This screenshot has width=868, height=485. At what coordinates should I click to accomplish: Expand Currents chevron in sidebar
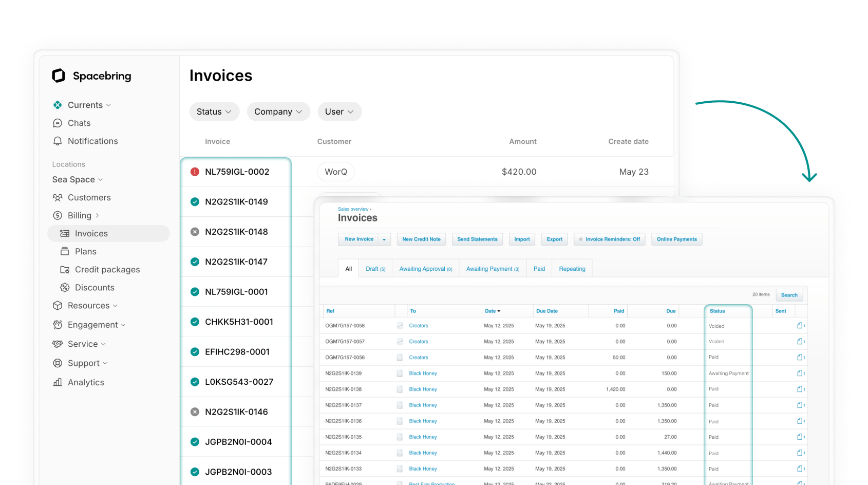[x=108, y=105]
